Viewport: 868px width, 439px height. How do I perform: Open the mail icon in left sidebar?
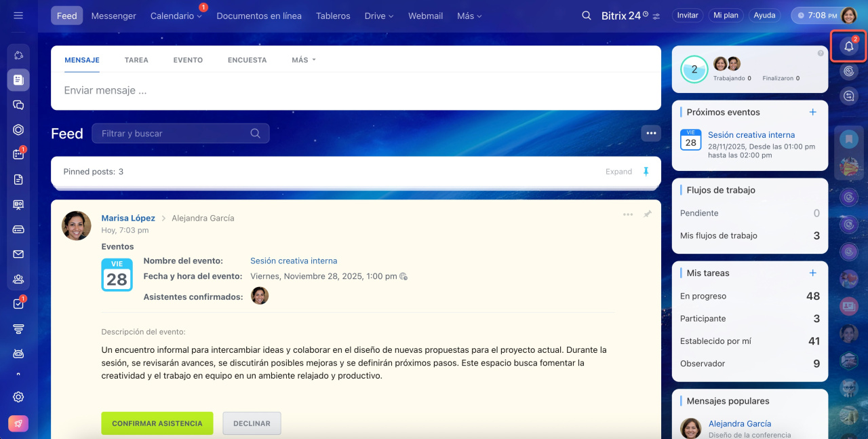click(18, 254)
